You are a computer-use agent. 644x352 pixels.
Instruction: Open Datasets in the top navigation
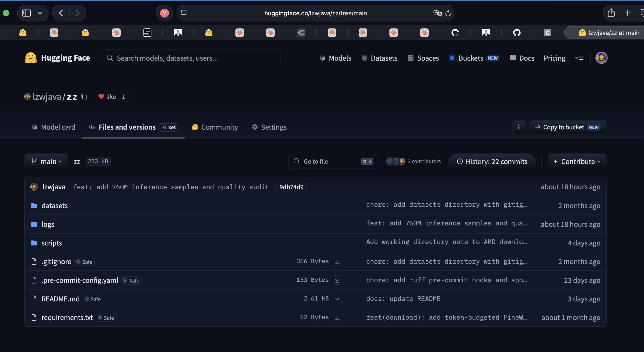point(379,58)
